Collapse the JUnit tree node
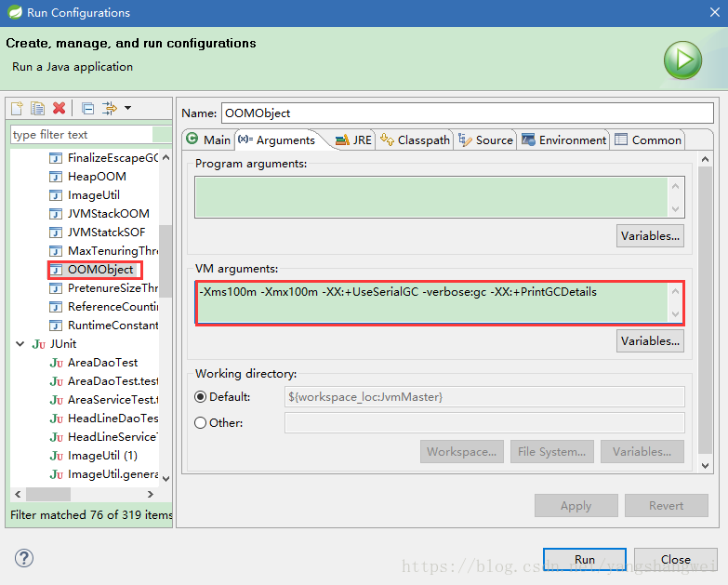Viewport: 728px width, 585px height. click(x=20, y=344)
